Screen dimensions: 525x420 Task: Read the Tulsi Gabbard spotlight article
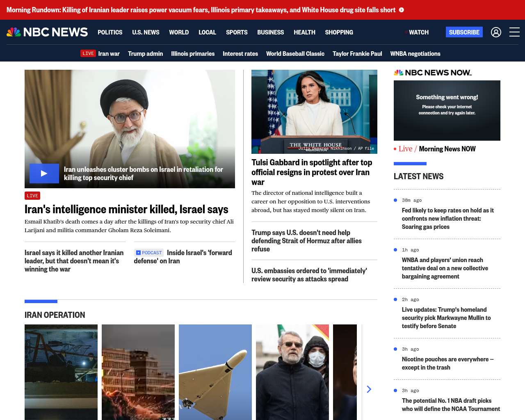(312, 172)
